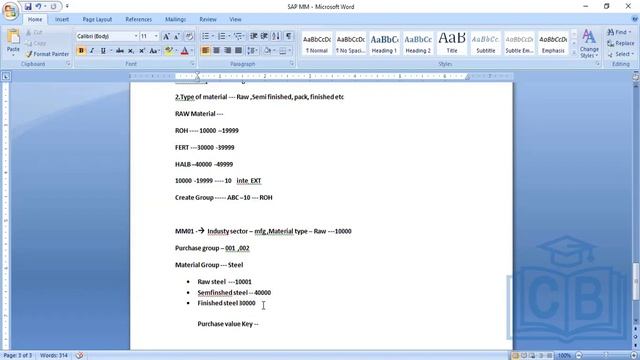Apply Subtle Emphasis style
The height and width of the screenshot is (360, 640).
[x=519, y=44]
